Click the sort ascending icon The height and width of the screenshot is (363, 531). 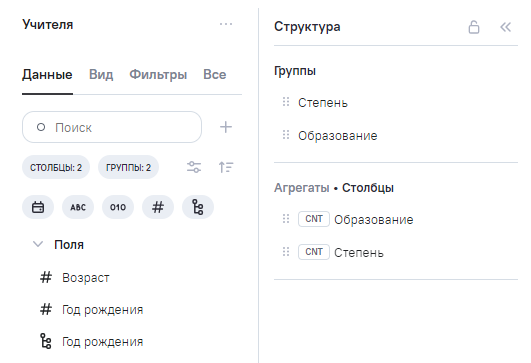[226, 167]
